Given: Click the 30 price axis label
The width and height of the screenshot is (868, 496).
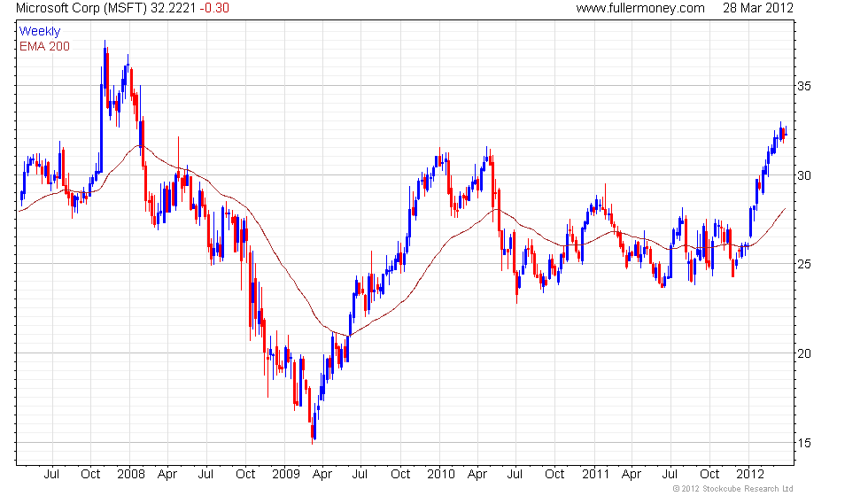Looking at the screenshot, I should coord(804,175).
